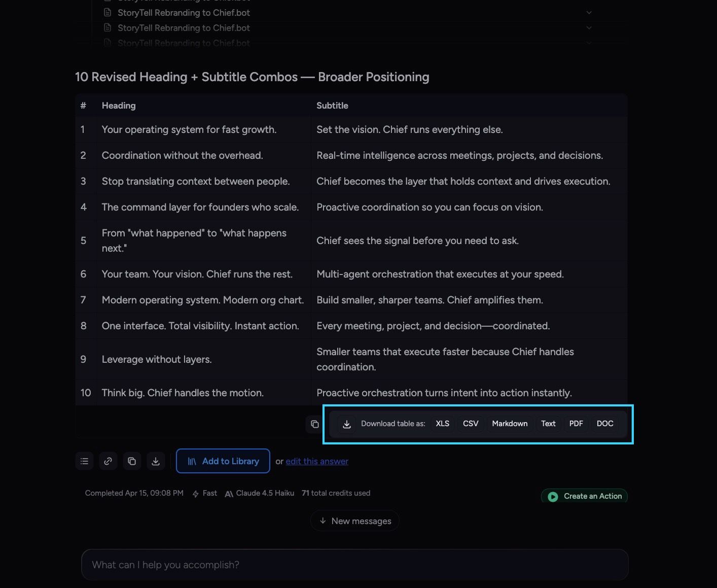Viewport: 717px width, 588px height.
Task: Click the download arrow icon before 'Download table as'
Action: [347, 424]
